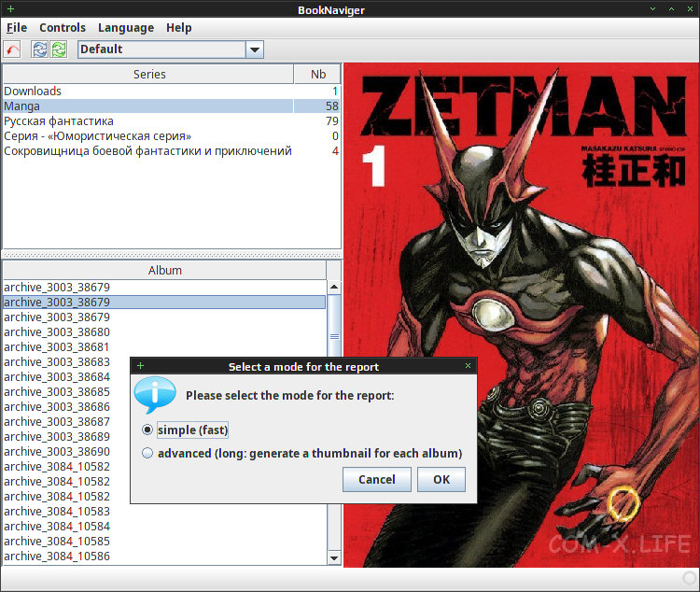The width and height of the screenshot is (700, 592).
Task: Select album archive_3003_38681
Action: coord(164,346)
